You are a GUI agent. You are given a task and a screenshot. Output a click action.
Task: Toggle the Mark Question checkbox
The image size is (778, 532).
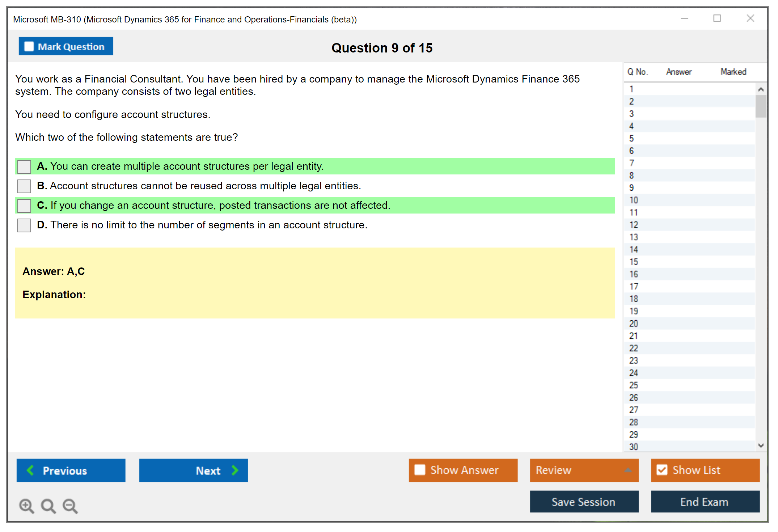tap(29, 46)
